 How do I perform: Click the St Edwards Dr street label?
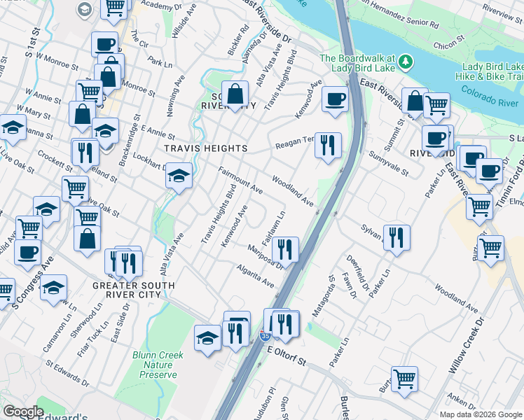pos(68,374)
